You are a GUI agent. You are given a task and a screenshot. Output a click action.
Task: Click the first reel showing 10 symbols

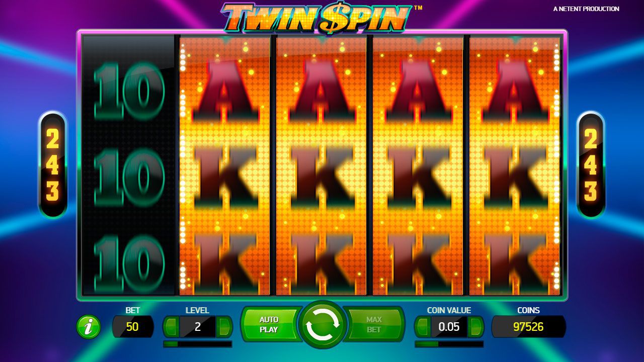coord(129,165)
